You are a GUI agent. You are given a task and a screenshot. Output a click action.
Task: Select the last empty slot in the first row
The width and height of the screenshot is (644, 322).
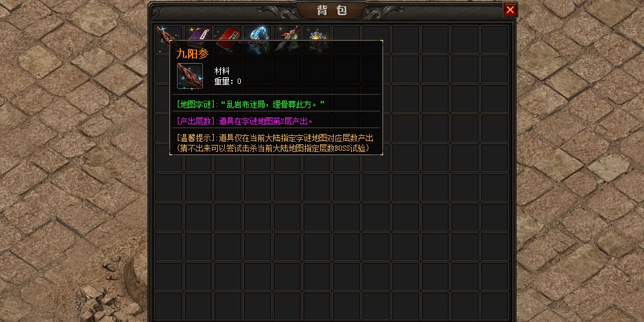(494, 39)
